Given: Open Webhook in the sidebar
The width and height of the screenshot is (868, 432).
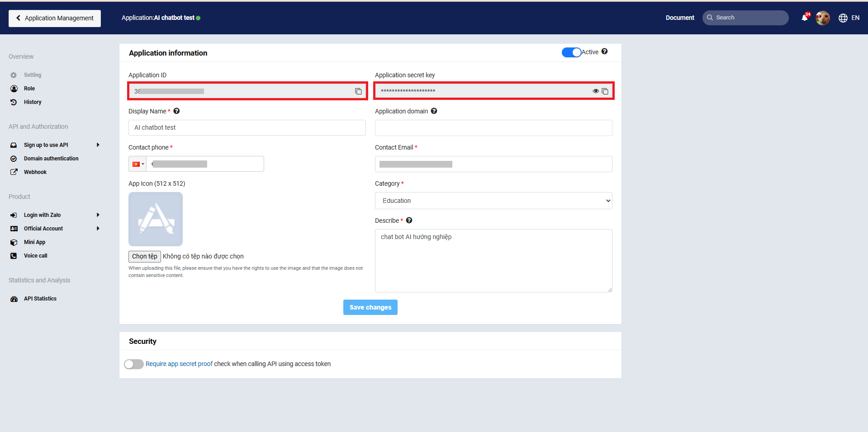Looking at the screenshot, I should coord(35,172).
